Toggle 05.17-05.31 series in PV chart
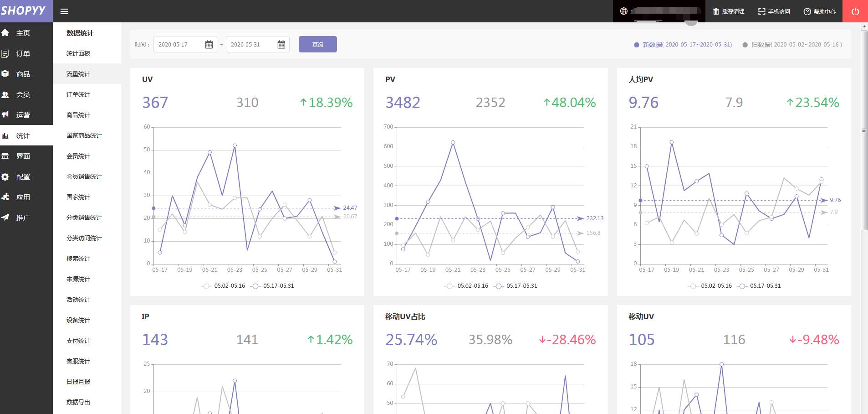The width and height of the screenshot is (868, 414). [x=516, y=286]
